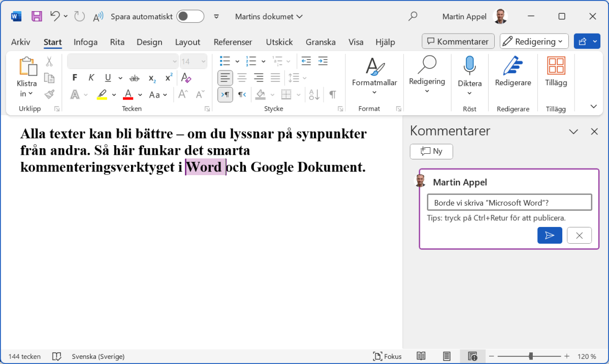
Task: Save the document with floppy disk icon
Action: (x=37, y=16)
